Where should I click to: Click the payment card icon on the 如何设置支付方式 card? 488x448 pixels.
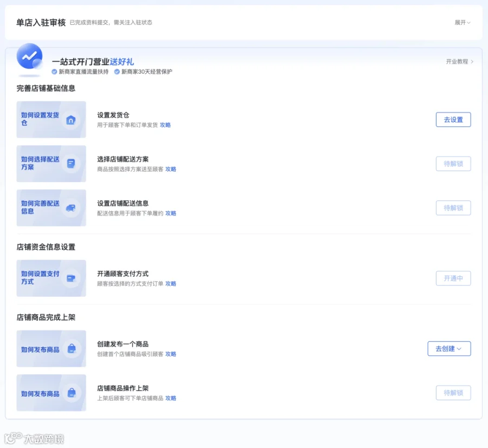tap(71, 278)
